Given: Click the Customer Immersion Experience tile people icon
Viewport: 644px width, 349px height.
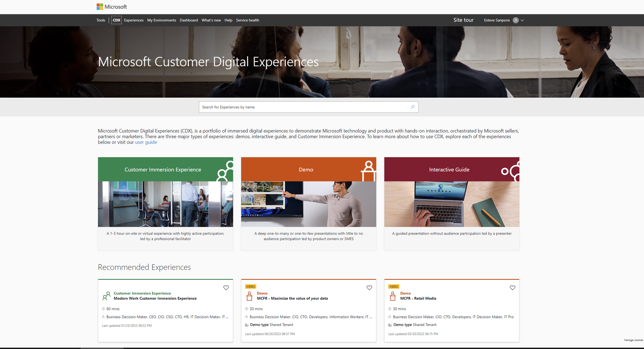Looking at the screenshot, I should point(225,171).
